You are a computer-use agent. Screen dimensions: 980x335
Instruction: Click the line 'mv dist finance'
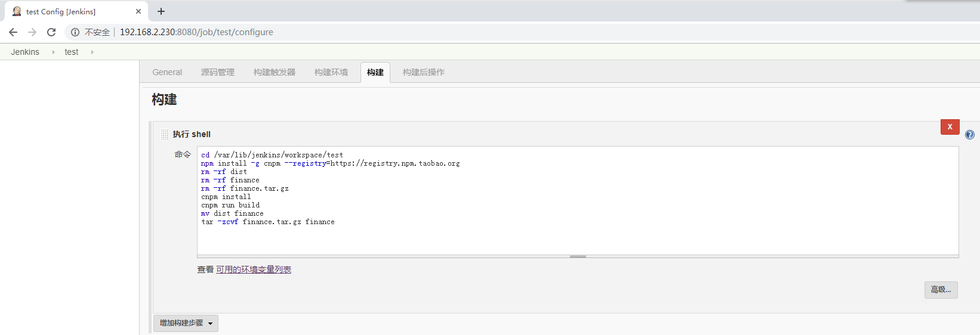pyautogui.click(x=232, y=213)
